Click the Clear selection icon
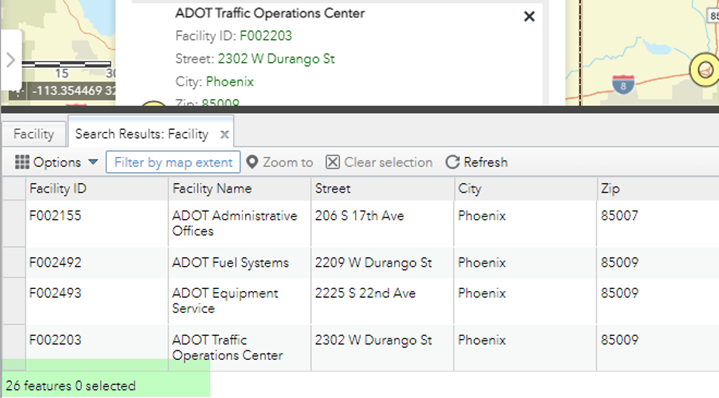Screen dimensions: 719x398 click(x=332, y=162)
